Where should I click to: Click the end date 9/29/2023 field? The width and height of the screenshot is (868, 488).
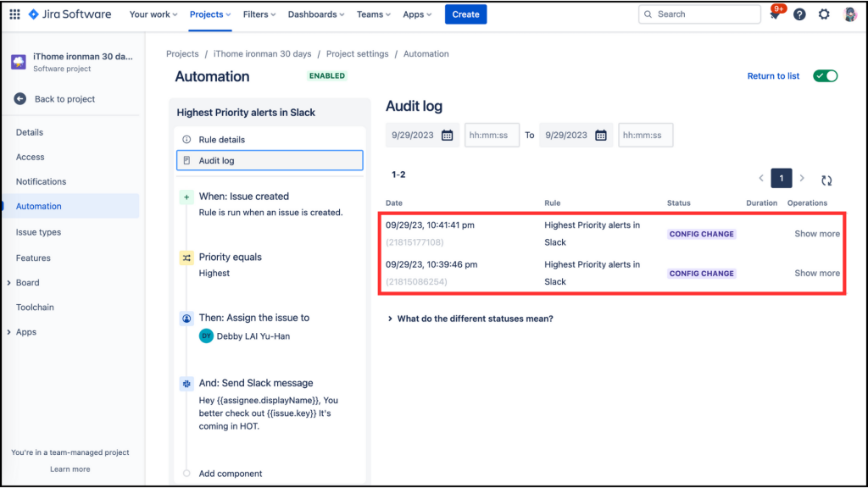[576, 135]
